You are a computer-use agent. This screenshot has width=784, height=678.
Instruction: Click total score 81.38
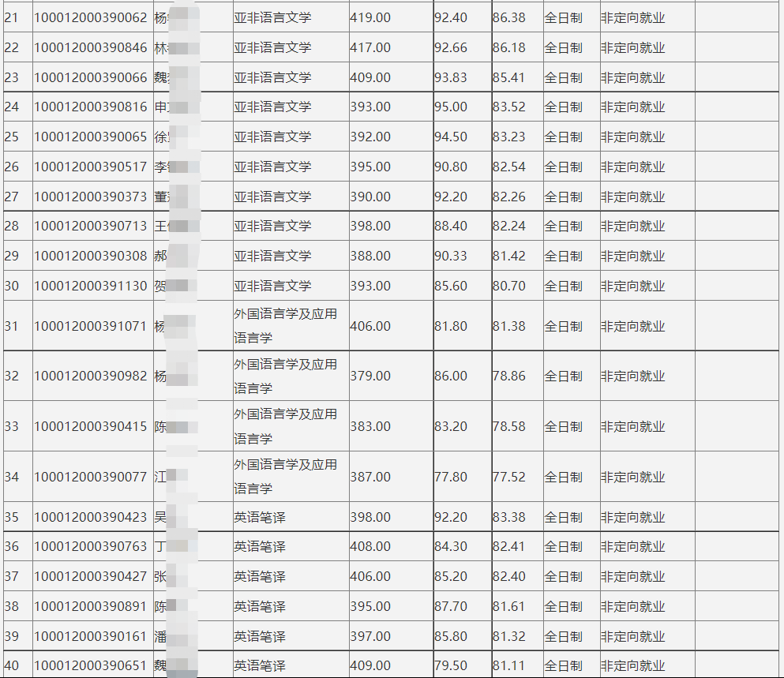tap(509, 327)
